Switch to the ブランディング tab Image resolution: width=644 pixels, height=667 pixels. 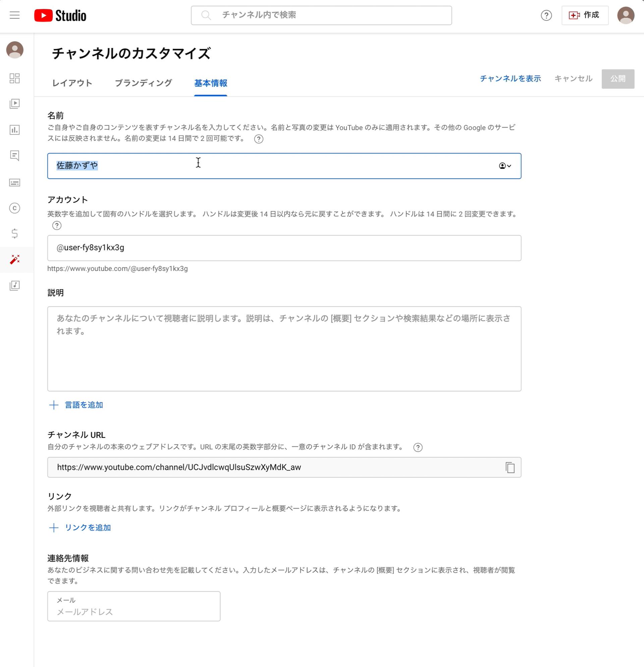pos(144,83)
